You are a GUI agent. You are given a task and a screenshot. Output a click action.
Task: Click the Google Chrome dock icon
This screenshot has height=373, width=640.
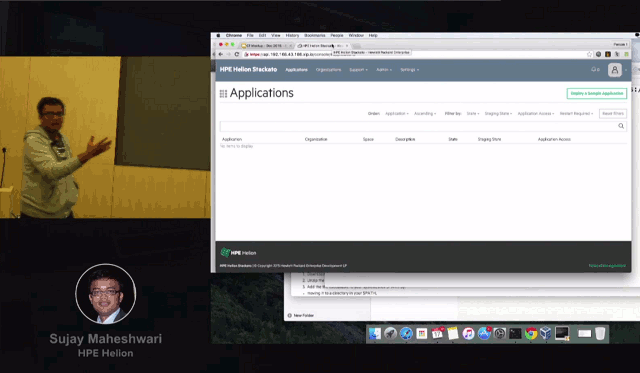coord(531,333)
